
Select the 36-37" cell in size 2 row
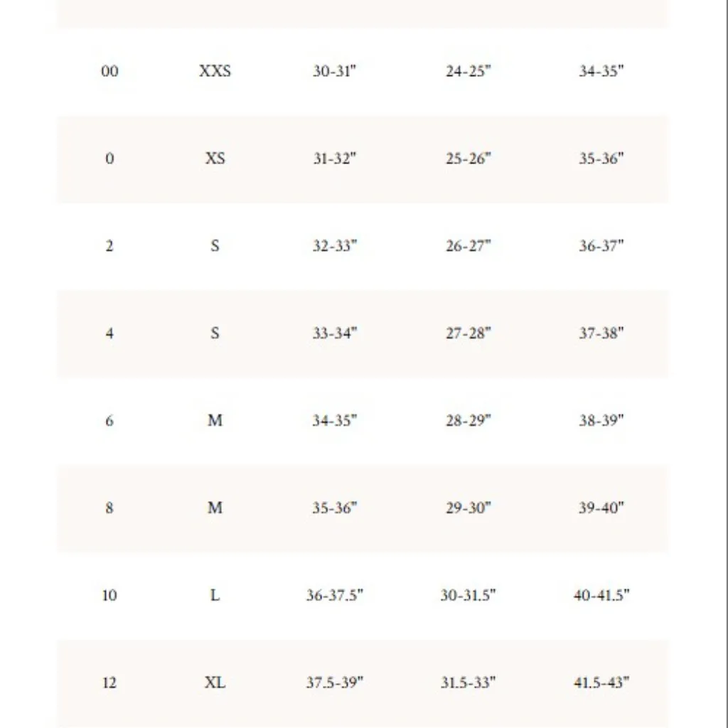tap(601, 246)
